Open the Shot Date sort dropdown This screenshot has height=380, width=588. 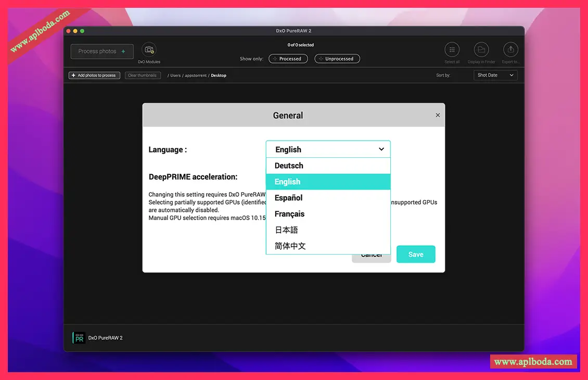tap(495, 75)
